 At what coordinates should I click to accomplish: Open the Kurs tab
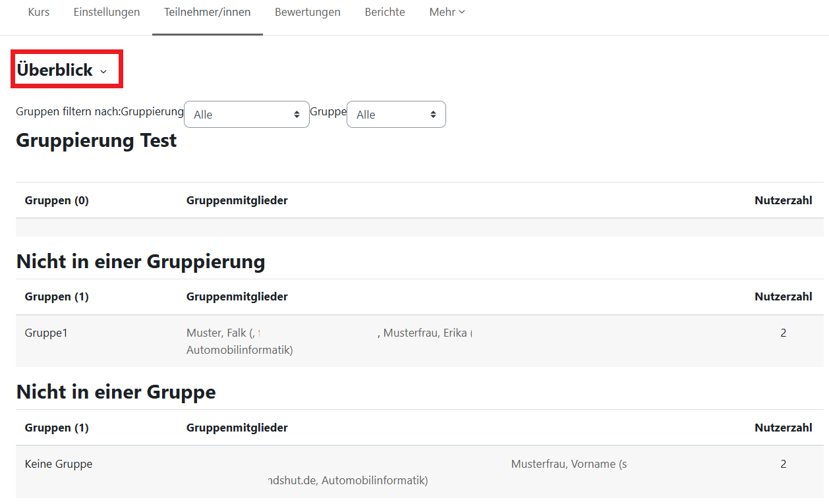coord(38,12)
